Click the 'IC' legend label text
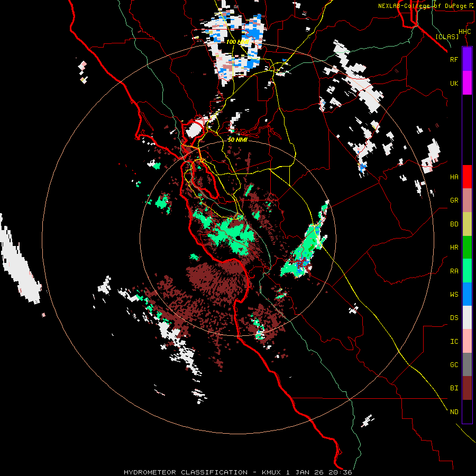This screenshot has width=476, height=476. 454,342
